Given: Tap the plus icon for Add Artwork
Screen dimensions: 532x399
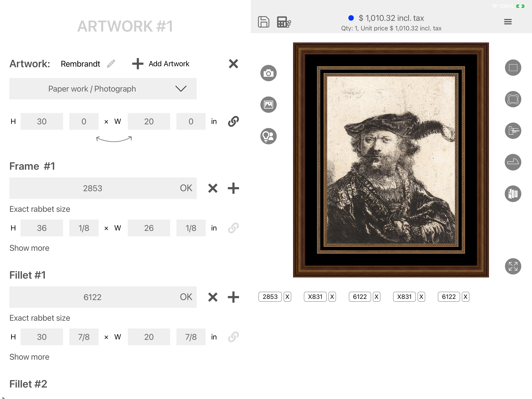Looking at the screenshot, I should click(138, 64).
